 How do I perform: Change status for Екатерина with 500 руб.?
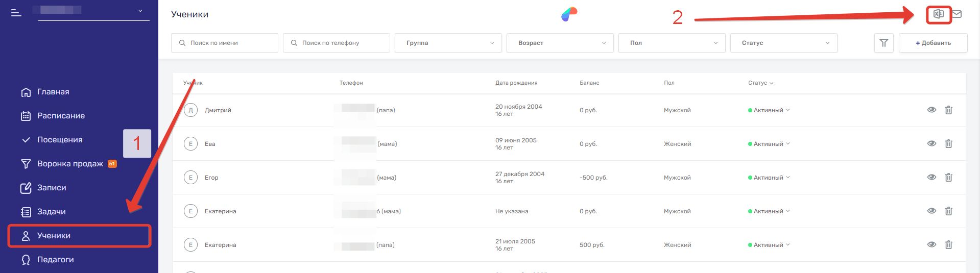coord(769,245)
